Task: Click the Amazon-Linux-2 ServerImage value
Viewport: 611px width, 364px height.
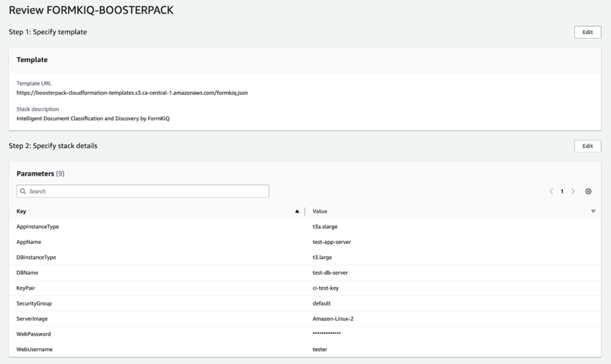Action: tap(328, 319)
